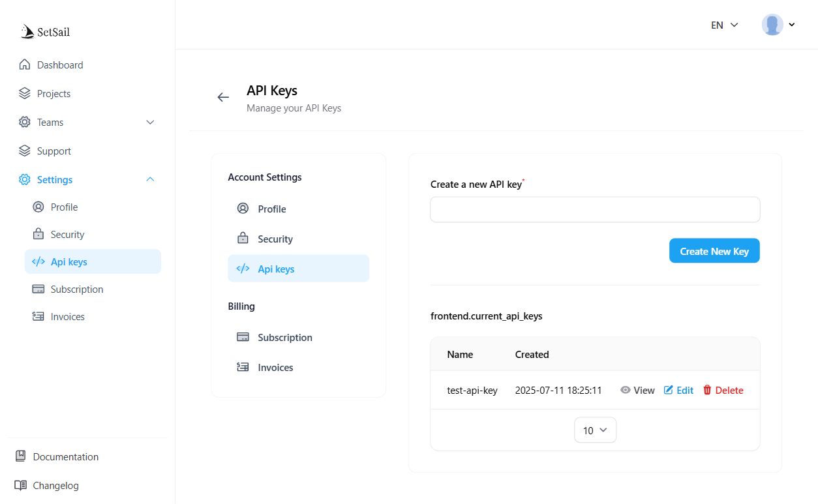Open the EN language dropdown

(724, 25)
